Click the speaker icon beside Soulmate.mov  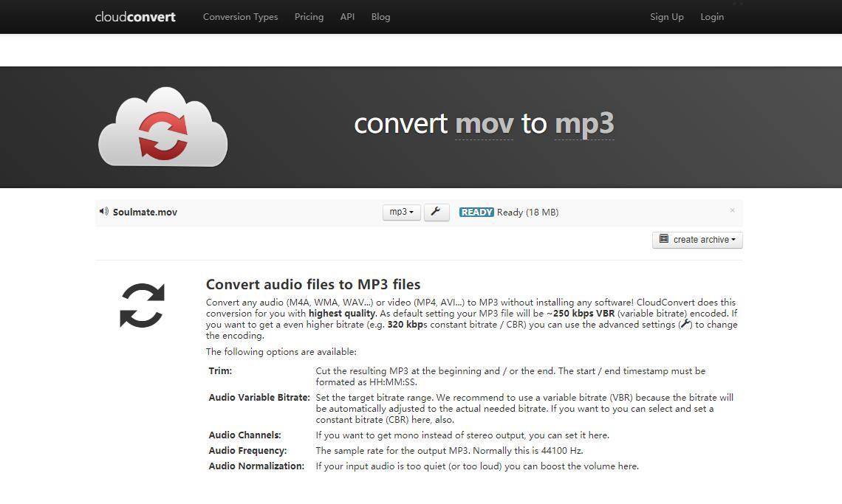(x=103, y=212)
